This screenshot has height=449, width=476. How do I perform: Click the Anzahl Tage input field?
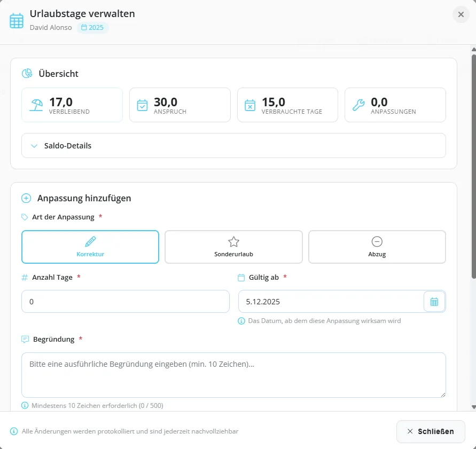(125, 302)
